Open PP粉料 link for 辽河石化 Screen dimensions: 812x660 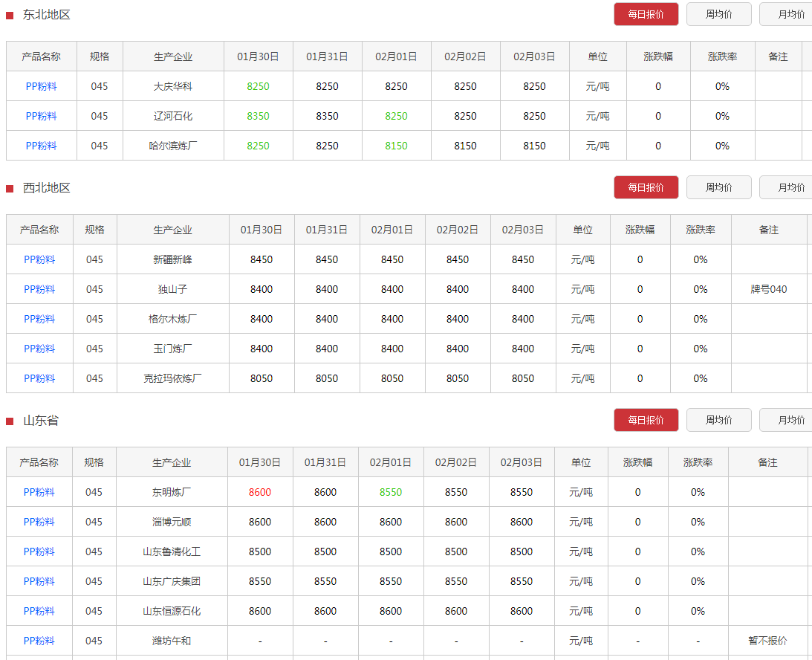[x=42, y=116]
